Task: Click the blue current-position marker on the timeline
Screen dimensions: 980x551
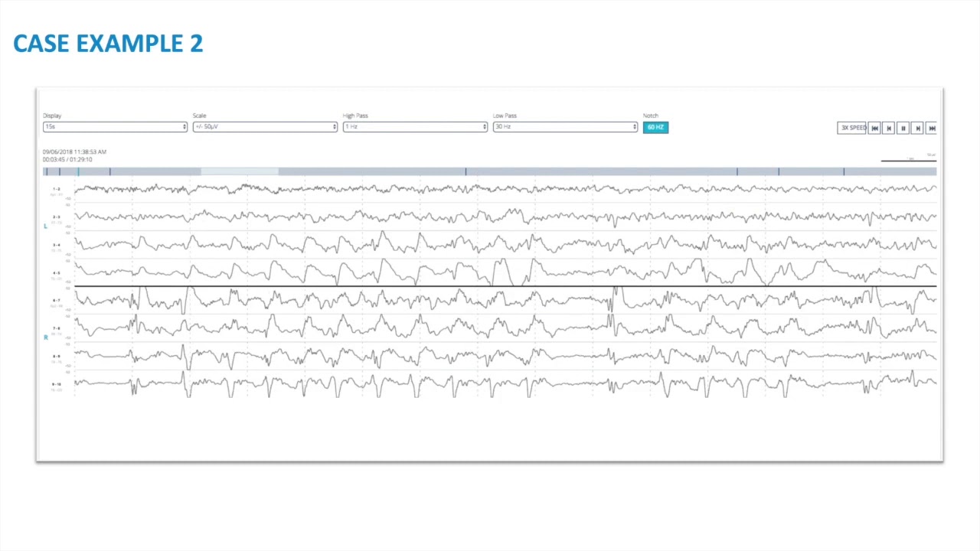Action: pyautogui.click(x=78, y=171)
